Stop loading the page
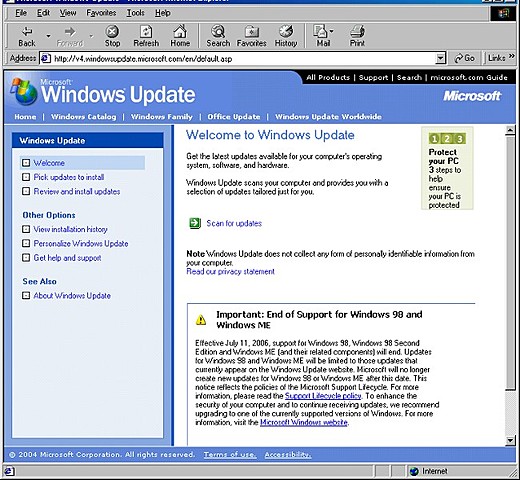 pyautogui.click(x=112, y=36)
